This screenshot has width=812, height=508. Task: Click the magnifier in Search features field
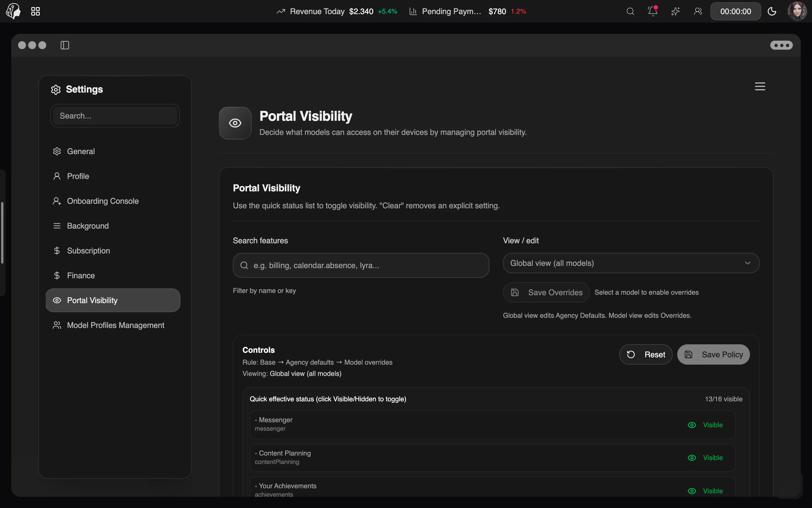point(244,265)
